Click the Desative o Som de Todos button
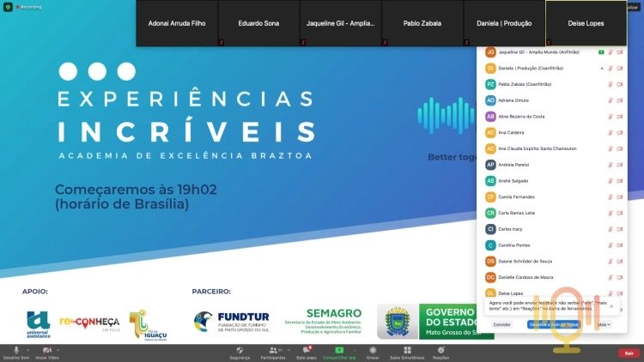Viewport: 644px width, 362px height. click(x=554, y=324)
